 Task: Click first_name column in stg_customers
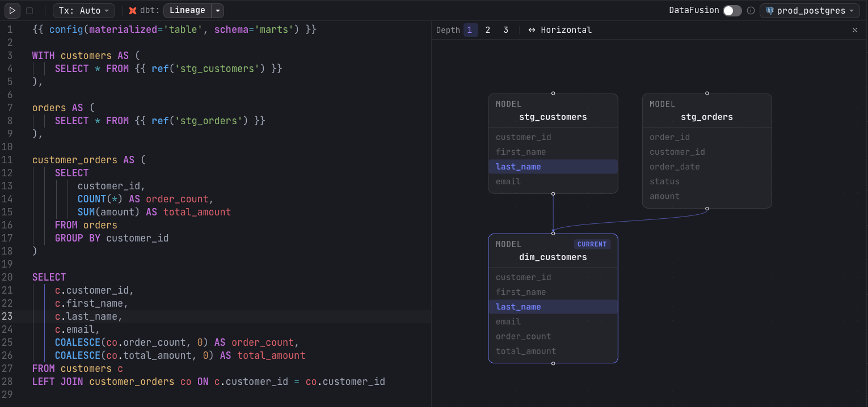pos(553,152)
